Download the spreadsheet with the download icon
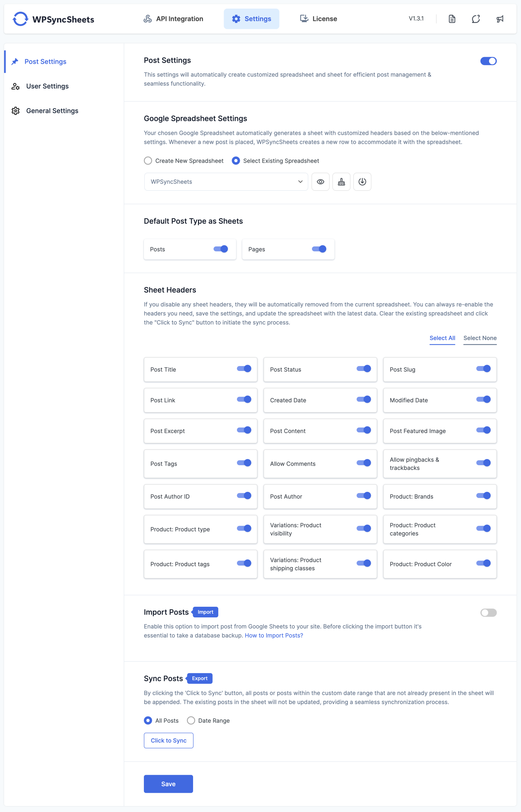Image resolution: width=521 pixels, height=812 pixels. click(362, 182)
